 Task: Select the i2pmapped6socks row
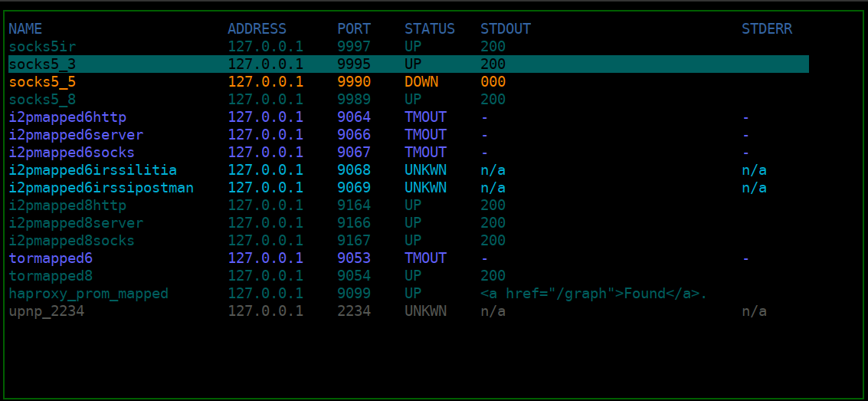point(71,153)
